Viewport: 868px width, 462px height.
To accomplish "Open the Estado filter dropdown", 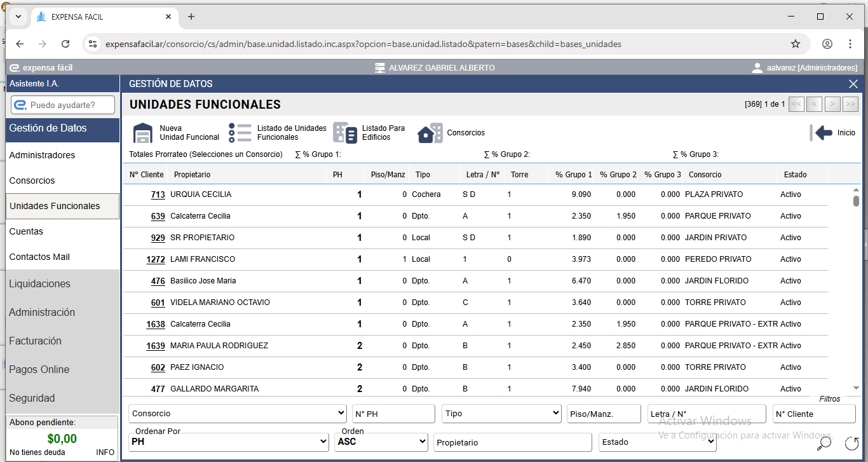I will [x=657, y=442].
